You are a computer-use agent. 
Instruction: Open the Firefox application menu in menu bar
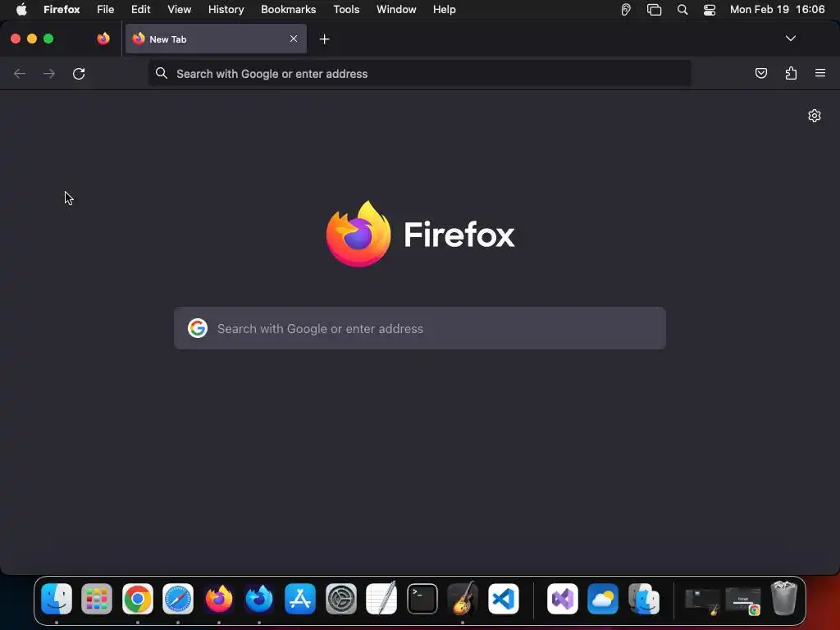coord(62,9)
